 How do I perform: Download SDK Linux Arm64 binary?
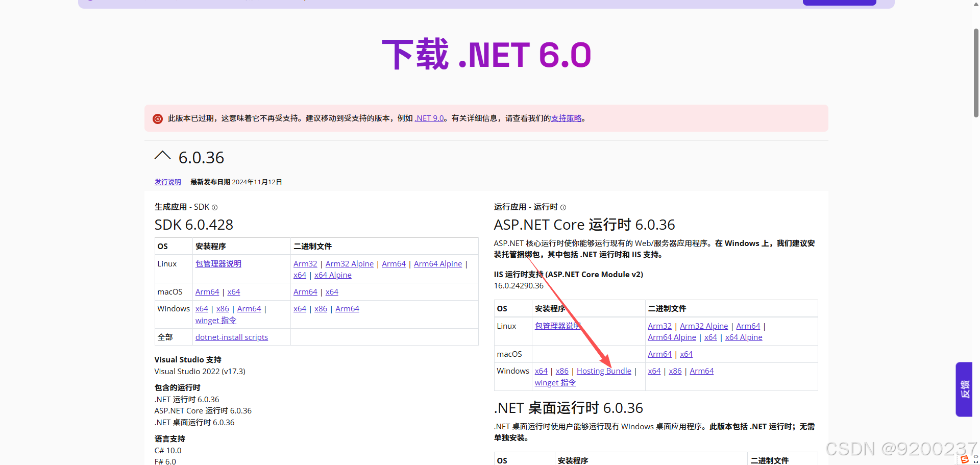point(394,263)
